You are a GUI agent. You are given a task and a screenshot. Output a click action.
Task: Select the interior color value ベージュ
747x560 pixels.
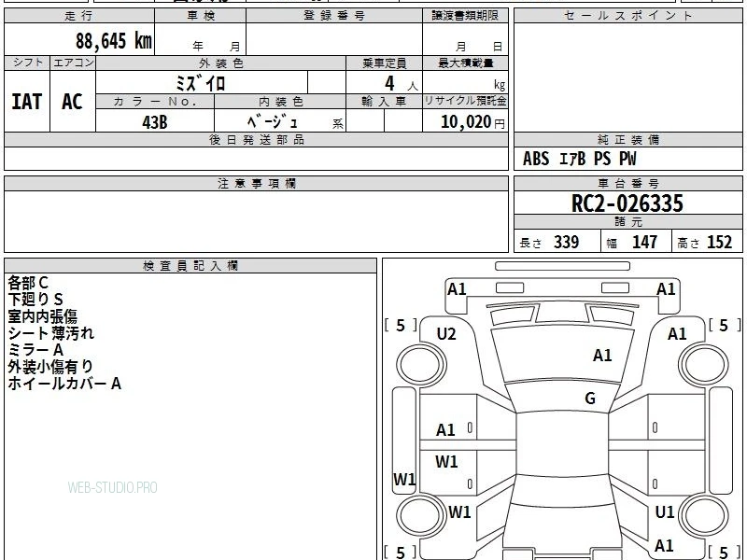point(273,122)
